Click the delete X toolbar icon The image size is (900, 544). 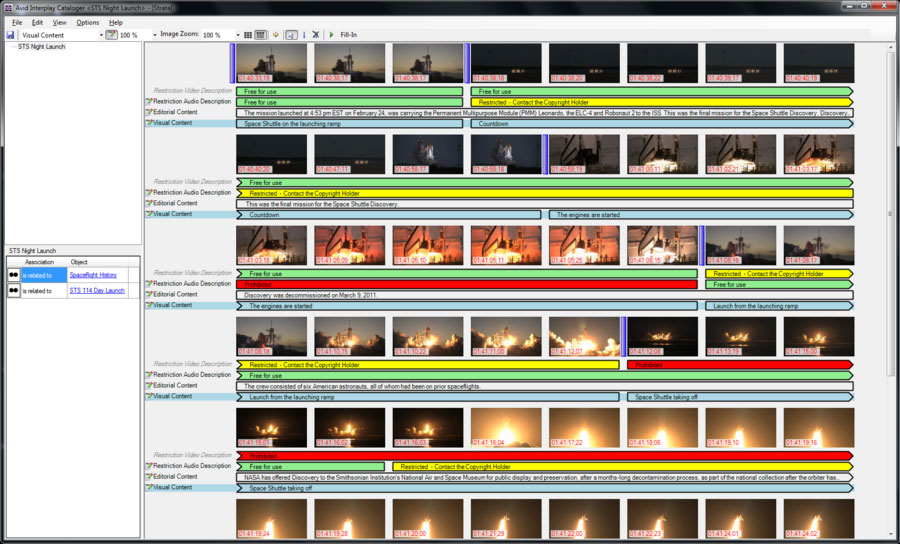click(x=315, y=35)
